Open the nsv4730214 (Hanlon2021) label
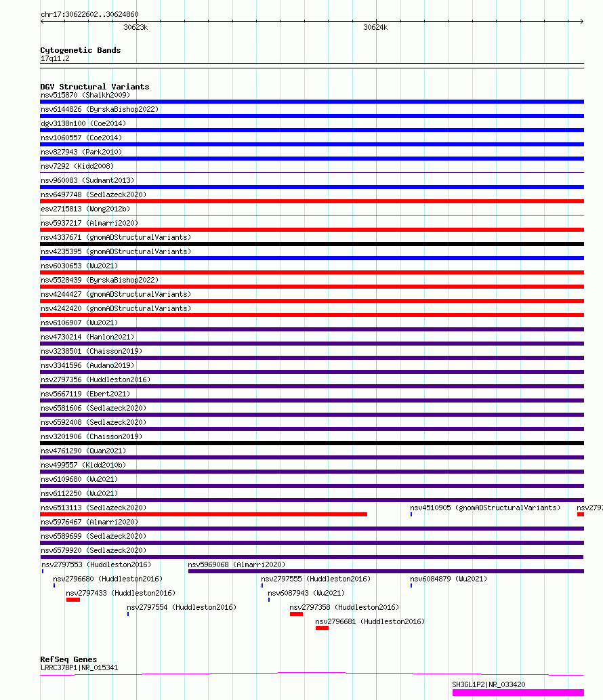Viewport: 603px width, 700px height. pos(87,337)
